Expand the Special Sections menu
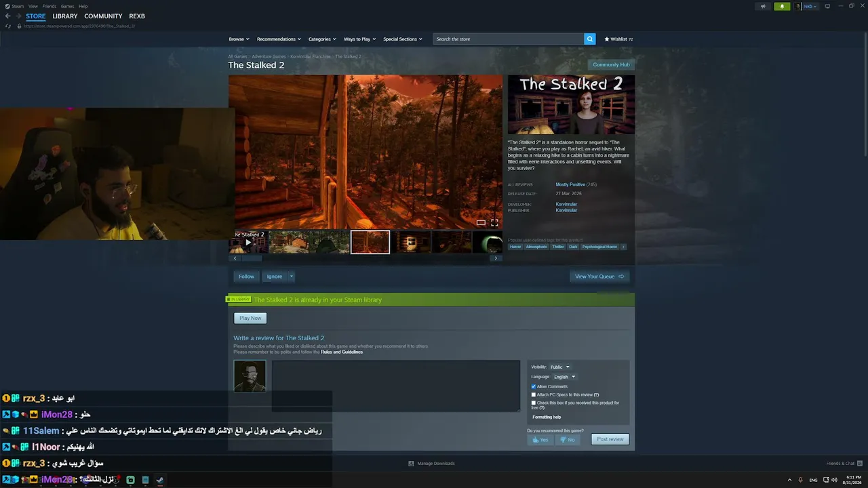 [403, 39]
